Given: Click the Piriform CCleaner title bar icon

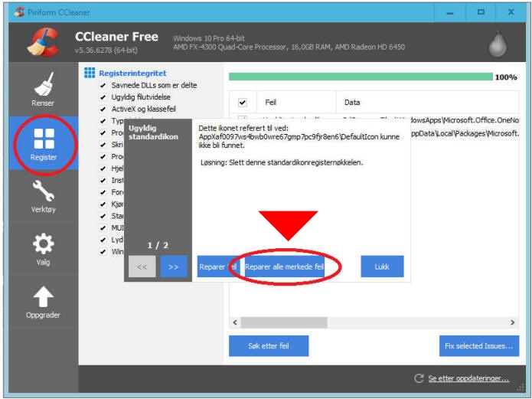Looking at the screenshot, I should click(19, 12).
